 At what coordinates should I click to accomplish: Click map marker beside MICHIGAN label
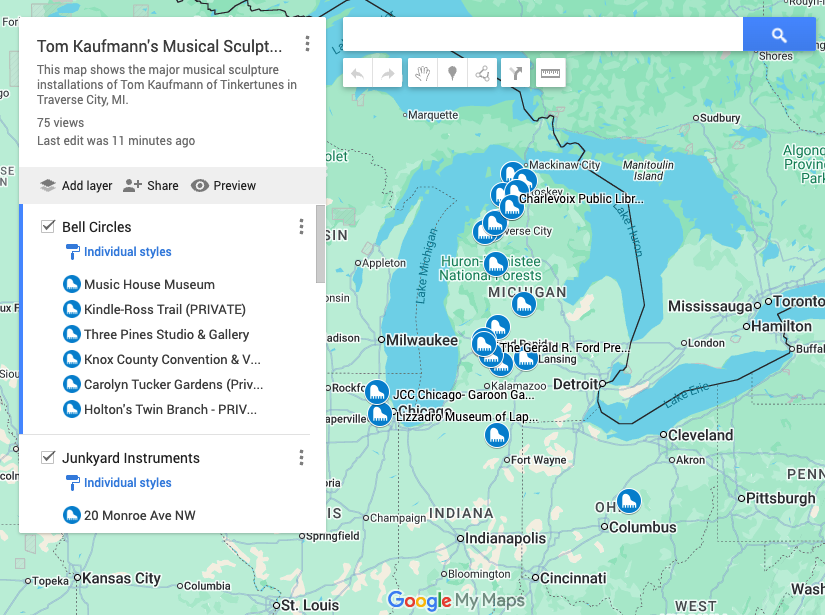point(524,304)
